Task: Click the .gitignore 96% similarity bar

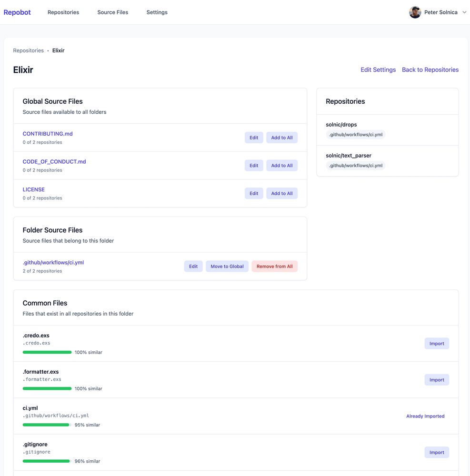Action: [47, 461]
